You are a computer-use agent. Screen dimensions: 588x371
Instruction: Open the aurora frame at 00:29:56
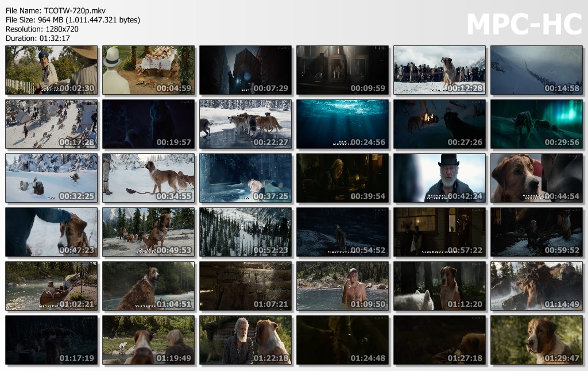[537, 124]
